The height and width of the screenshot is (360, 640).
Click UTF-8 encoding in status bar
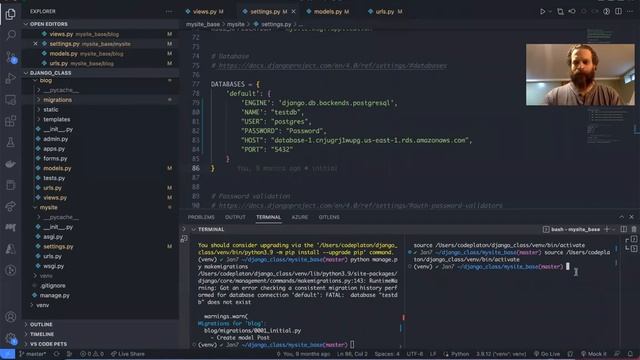(415, 354)
